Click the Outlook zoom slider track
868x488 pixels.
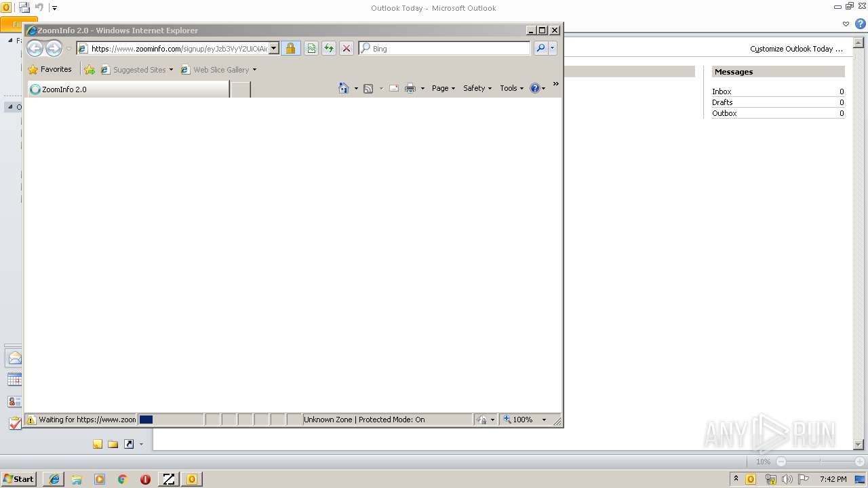coord(821,462)
